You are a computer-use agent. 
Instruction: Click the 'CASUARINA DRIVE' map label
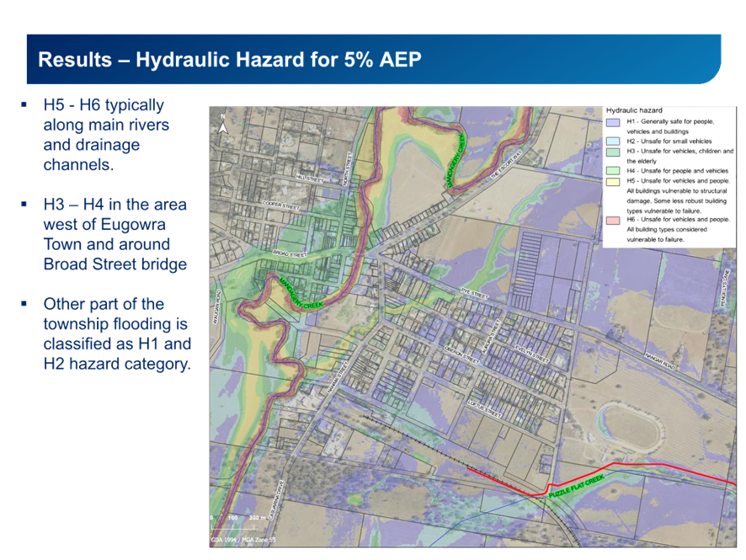pos(276,499)
